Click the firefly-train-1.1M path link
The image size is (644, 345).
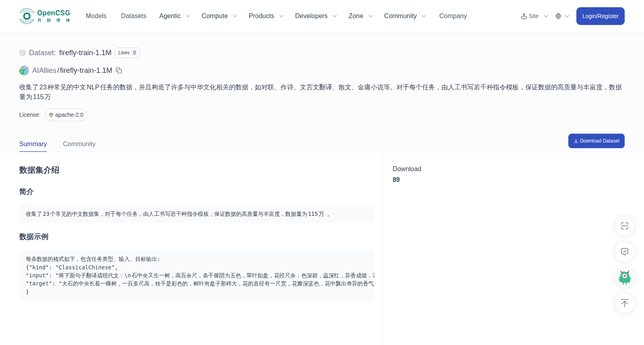86,70
